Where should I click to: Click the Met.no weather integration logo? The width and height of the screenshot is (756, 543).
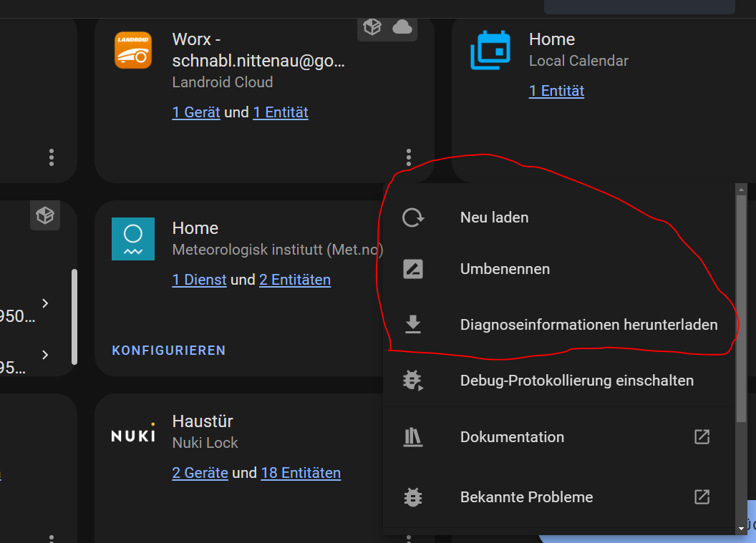tap(133, 239)
